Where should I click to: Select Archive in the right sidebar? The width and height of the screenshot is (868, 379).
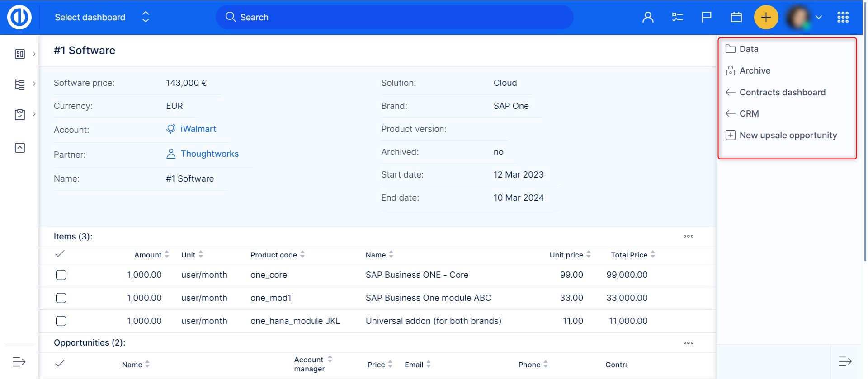point(755,70)
